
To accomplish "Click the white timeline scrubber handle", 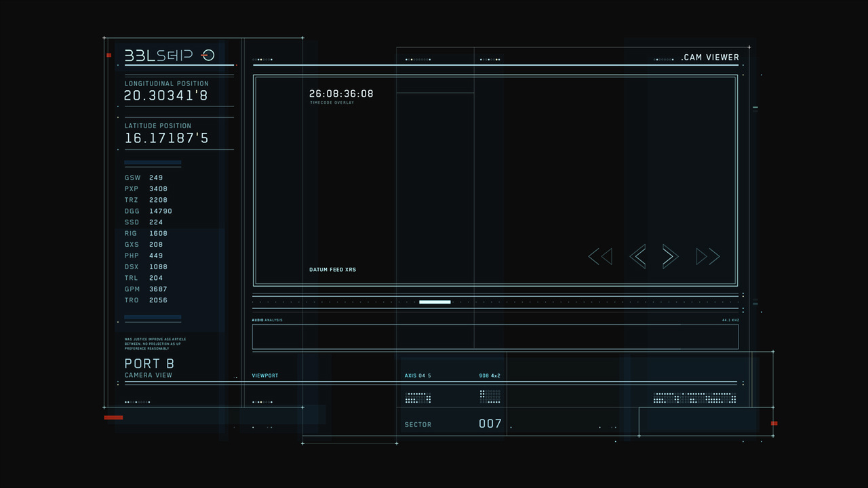I will (x=435, y=302).
